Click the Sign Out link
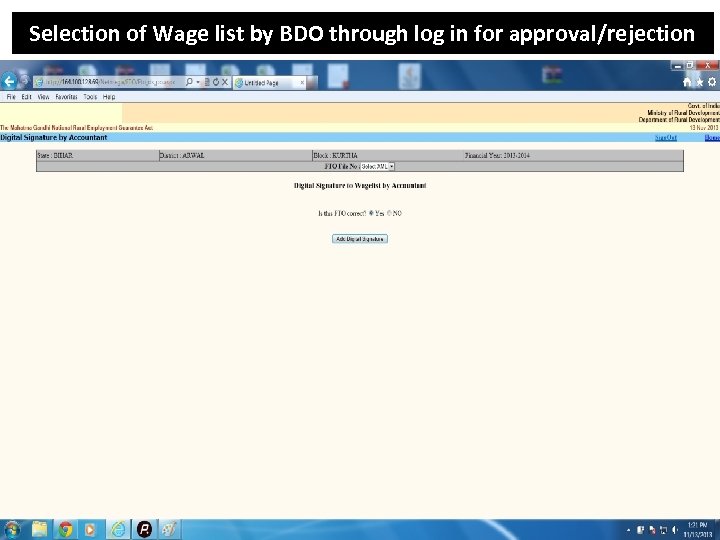Image resolution: width=720 pixels, height=540 pixels. click(665, 138)
